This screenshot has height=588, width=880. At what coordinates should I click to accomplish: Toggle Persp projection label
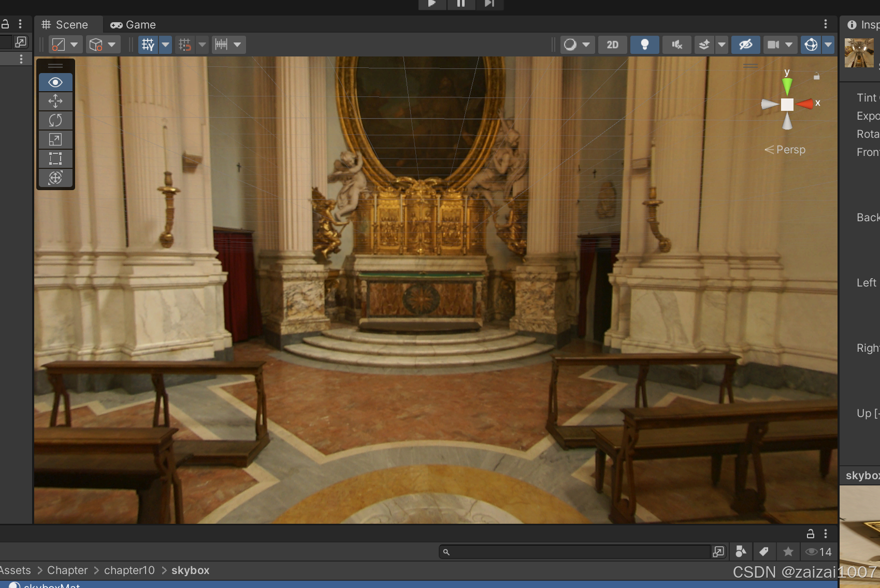[785, 150]
